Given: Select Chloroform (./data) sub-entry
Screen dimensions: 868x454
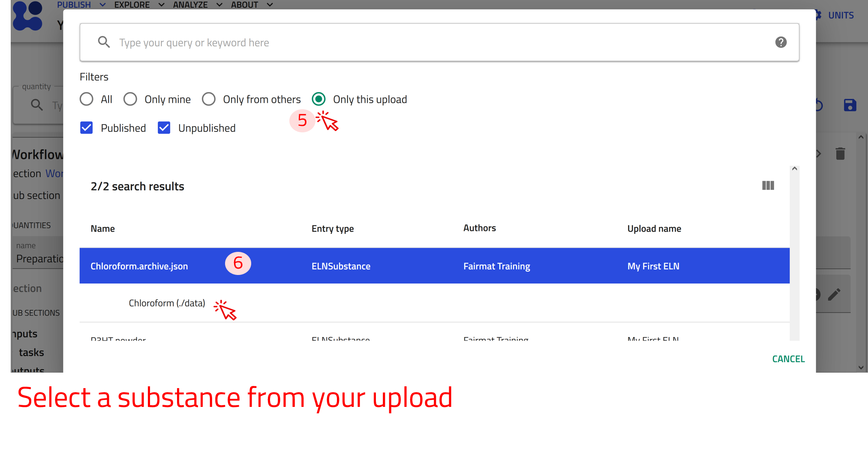Looking at the screenshot, I should [167, 303].
